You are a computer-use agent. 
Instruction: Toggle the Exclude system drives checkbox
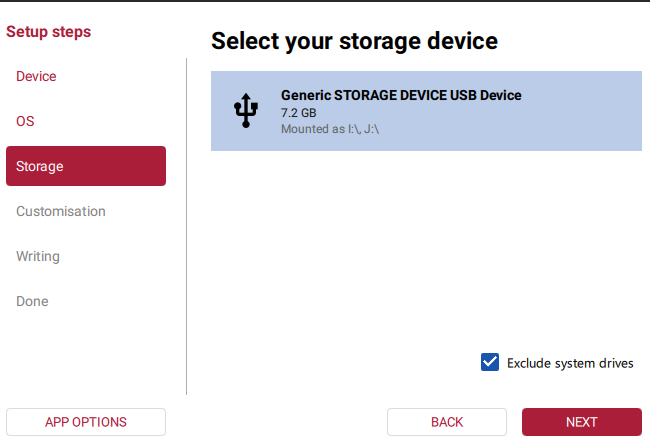click(x=490, y=363)
